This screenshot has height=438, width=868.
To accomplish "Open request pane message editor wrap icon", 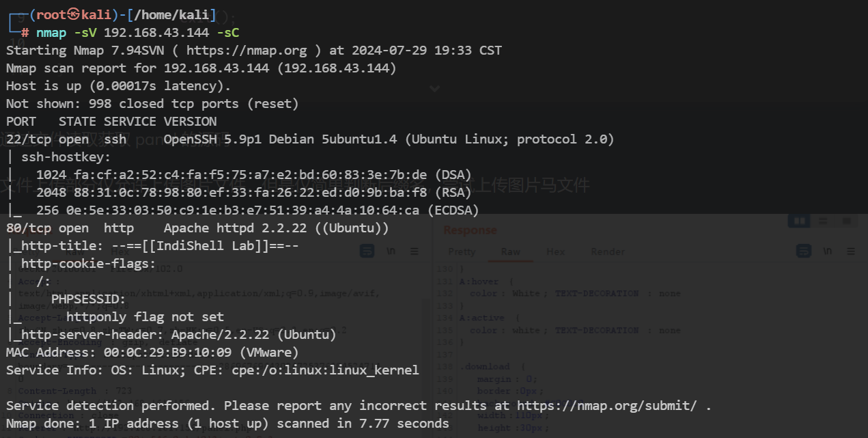I will (367, 251).
